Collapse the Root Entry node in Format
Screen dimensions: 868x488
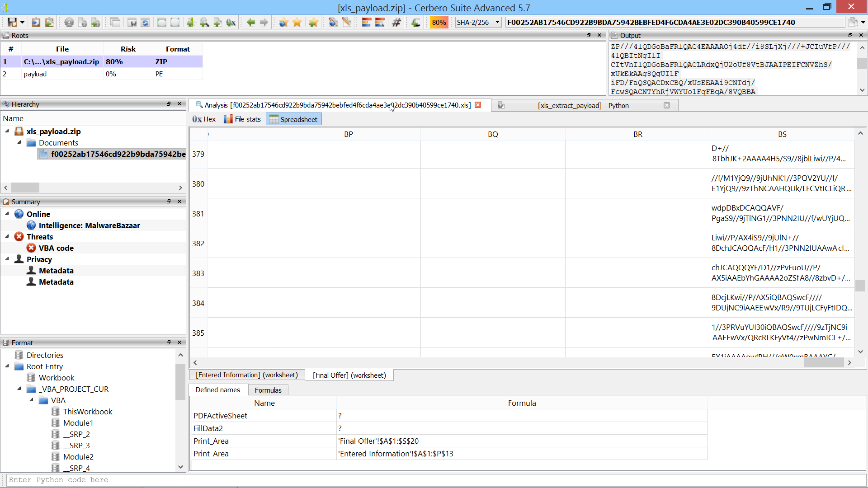(7, 366)
